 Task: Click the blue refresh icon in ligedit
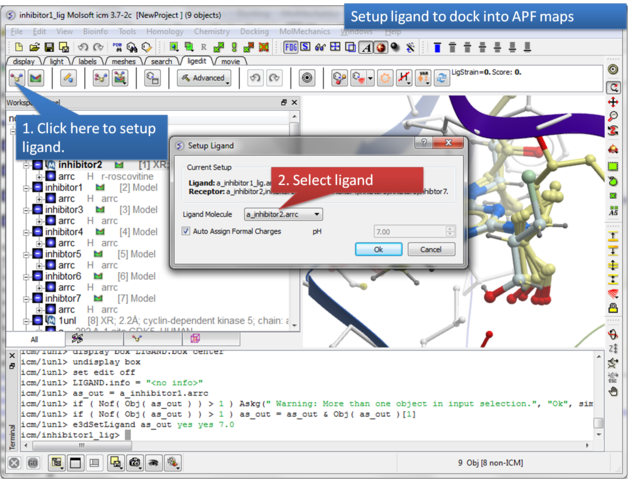point(441,78)
